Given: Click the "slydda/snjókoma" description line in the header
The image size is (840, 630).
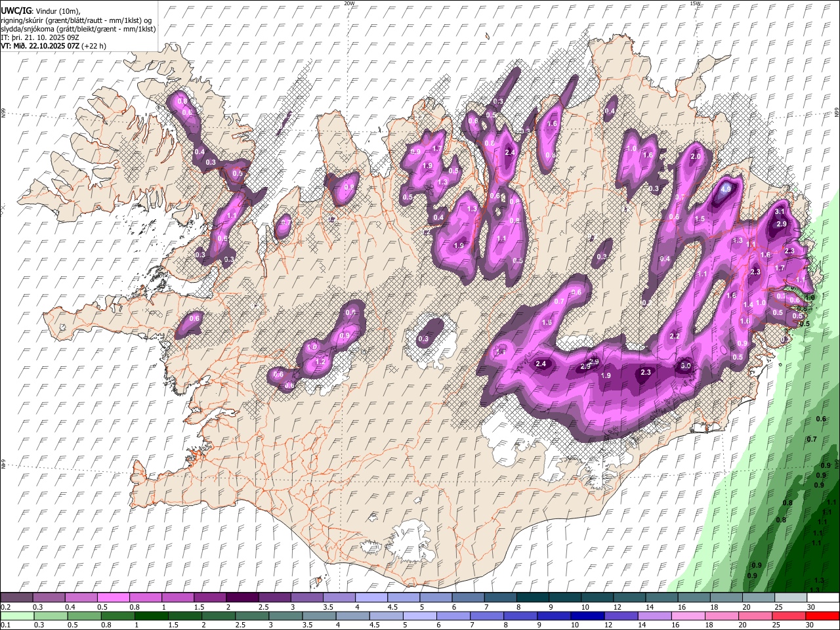Looking at the screenshot, I should pos(78,29).
